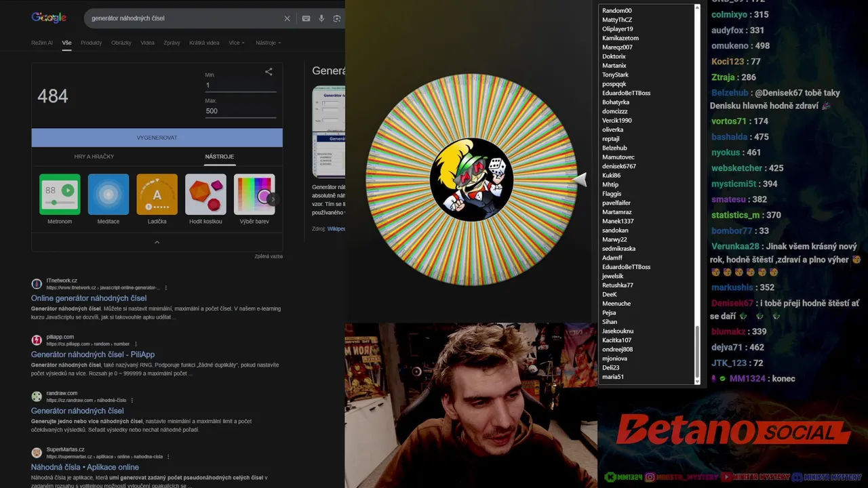Click the SuperMartas.cz site favicon
The image size is (868, 488).
click(x=37, y=452)
